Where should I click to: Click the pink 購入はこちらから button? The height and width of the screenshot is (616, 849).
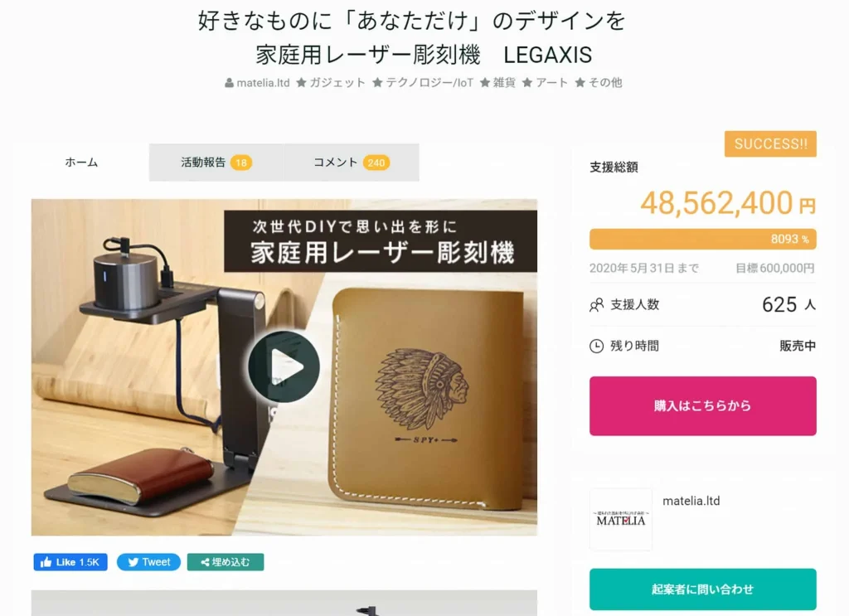tap(703, 406)
